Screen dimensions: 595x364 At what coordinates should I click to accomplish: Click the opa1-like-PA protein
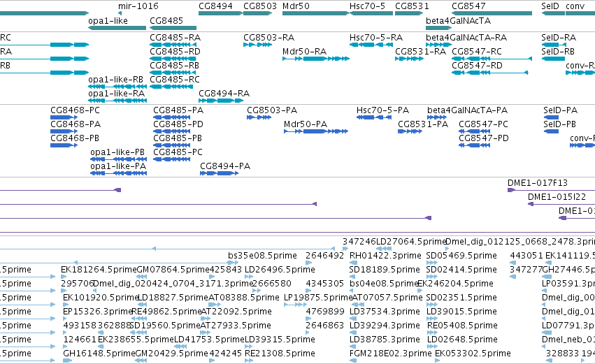coord(118,174)
